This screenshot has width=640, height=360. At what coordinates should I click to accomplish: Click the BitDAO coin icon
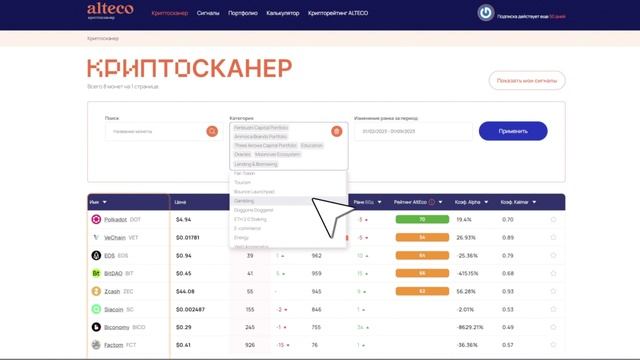[96, 273]
